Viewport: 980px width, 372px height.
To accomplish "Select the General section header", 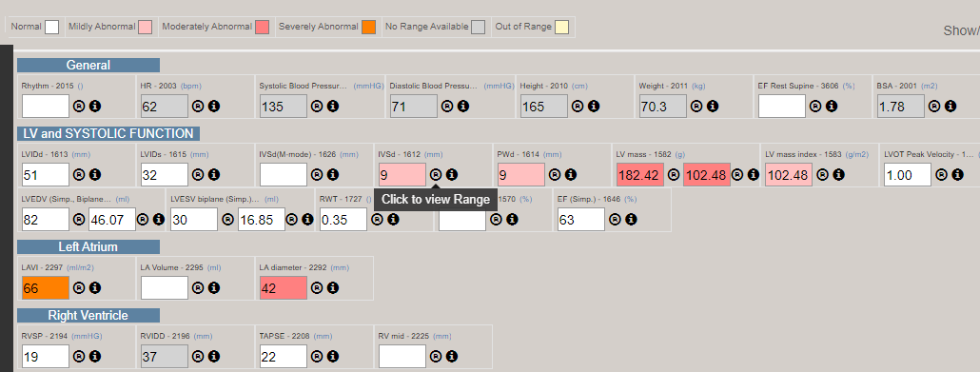I will pyautogui.click(x=88, y=65).
